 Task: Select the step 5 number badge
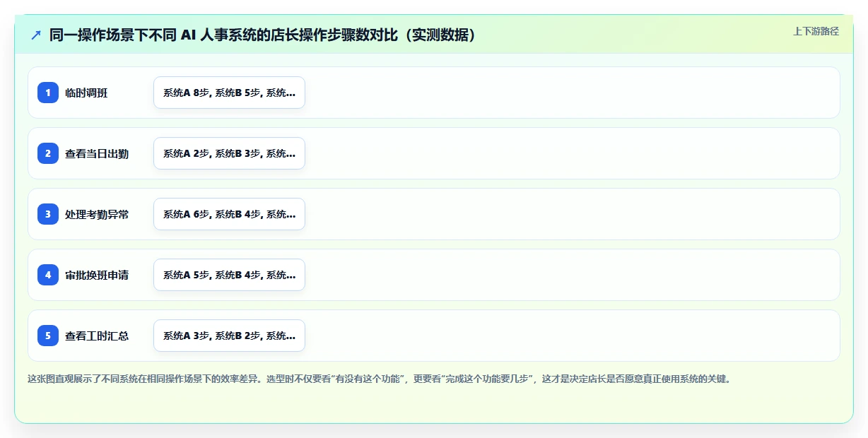[48, 336]
